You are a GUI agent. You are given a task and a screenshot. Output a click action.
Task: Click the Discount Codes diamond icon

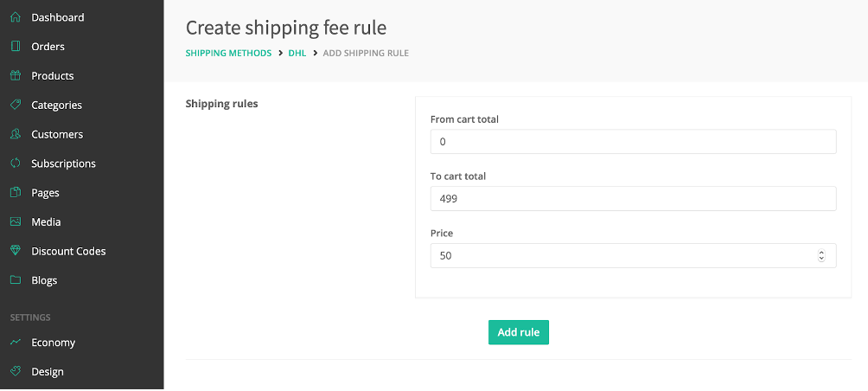[x=16, y=251]
